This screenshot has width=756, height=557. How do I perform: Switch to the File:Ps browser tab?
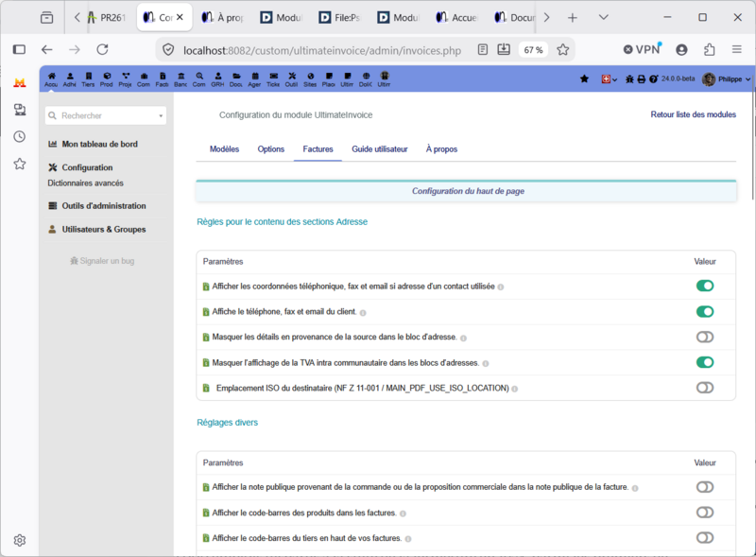(x=340, y=17)
